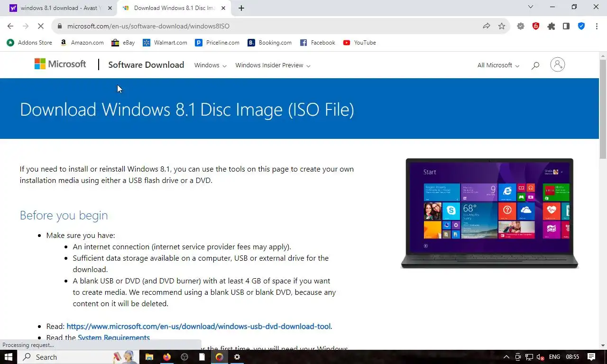Click the page vertical scrollbar thumb
Viewport: 607px width, 364px height.
point(603,109)
